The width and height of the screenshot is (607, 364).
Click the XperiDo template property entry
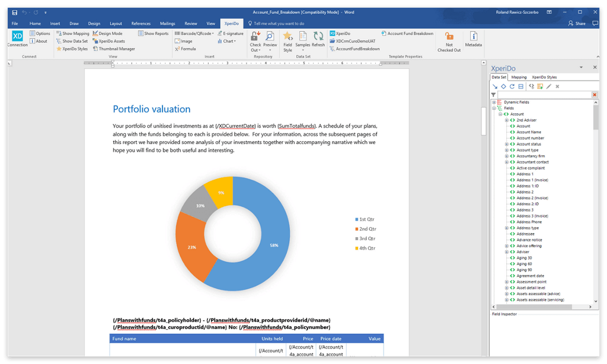point(340,33)
